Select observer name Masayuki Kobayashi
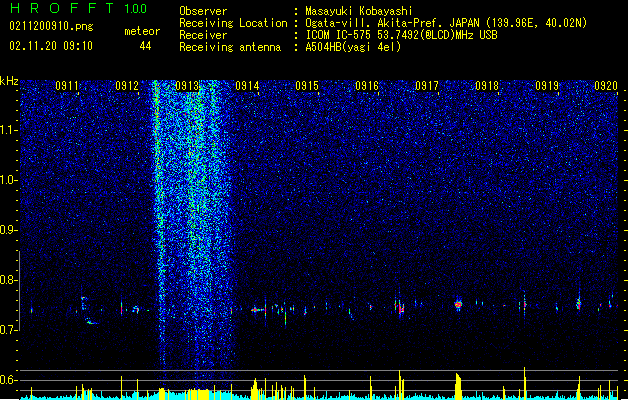 (x=359, y=11)
